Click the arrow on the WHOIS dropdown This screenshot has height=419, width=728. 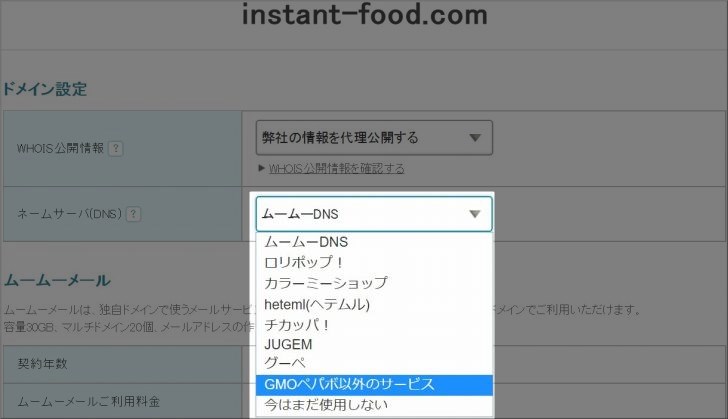coord(473,138)
